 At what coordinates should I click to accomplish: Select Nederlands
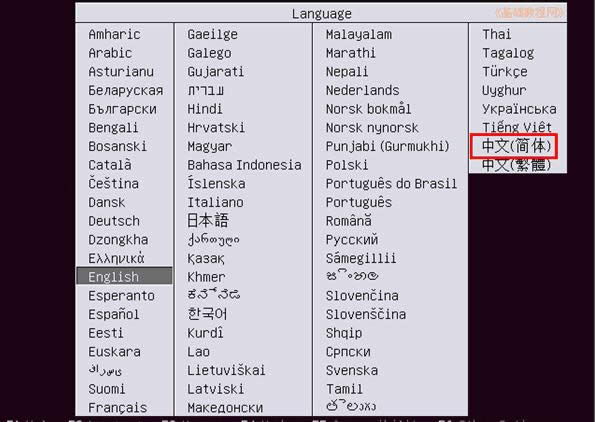[x=362, y=90]
